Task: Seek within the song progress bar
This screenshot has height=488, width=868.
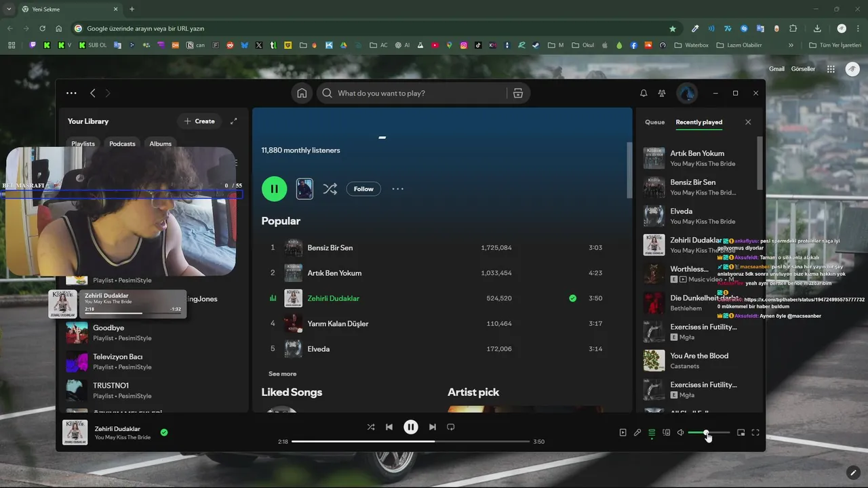Action: point(410,442)
